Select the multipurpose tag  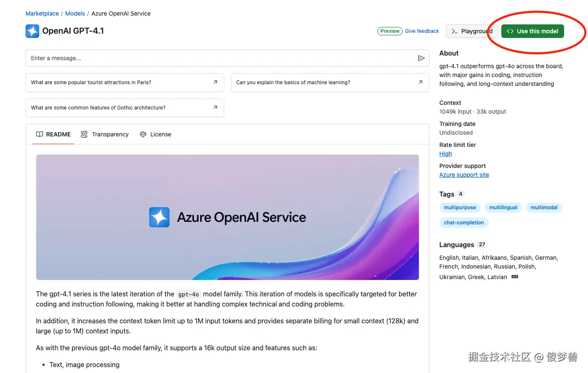[x=460, y=208]
